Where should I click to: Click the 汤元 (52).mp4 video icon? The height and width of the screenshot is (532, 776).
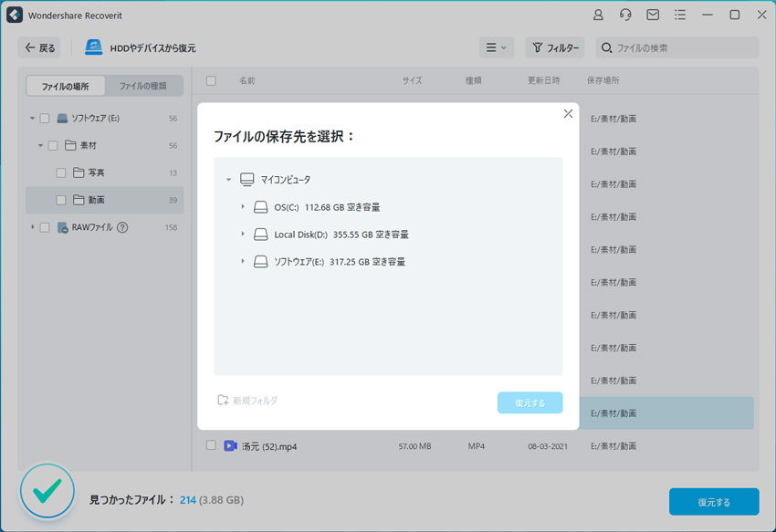(x=230, y=446)
